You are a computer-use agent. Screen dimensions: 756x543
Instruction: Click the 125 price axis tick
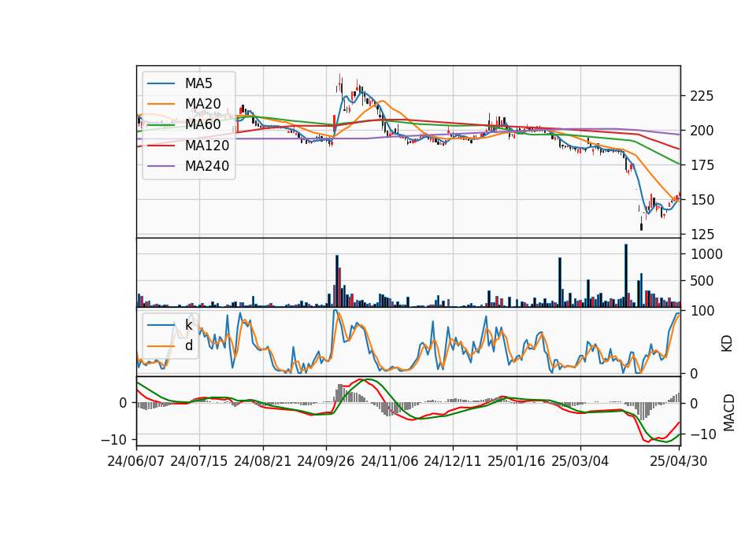click(x=702, y=235)
